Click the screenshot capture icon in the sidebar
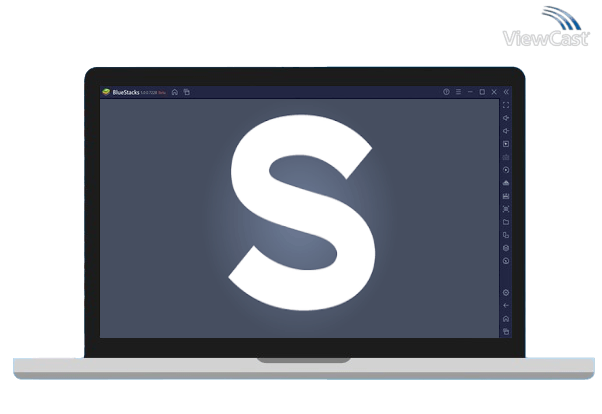This screenshot has height=414, width=602. [x=506, y=209]
